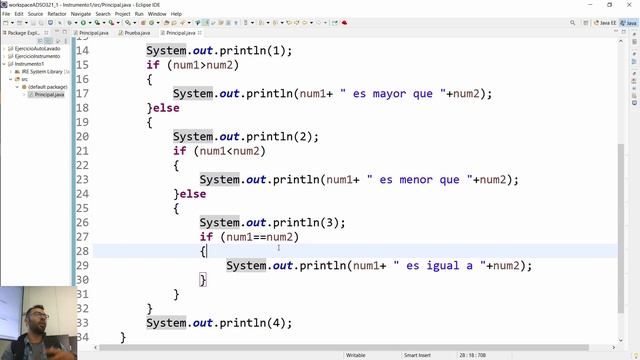Viewport: 640px width, 360px height.
Task: Open the Terminal toolbar icon
Action: [x=51, y=23]
